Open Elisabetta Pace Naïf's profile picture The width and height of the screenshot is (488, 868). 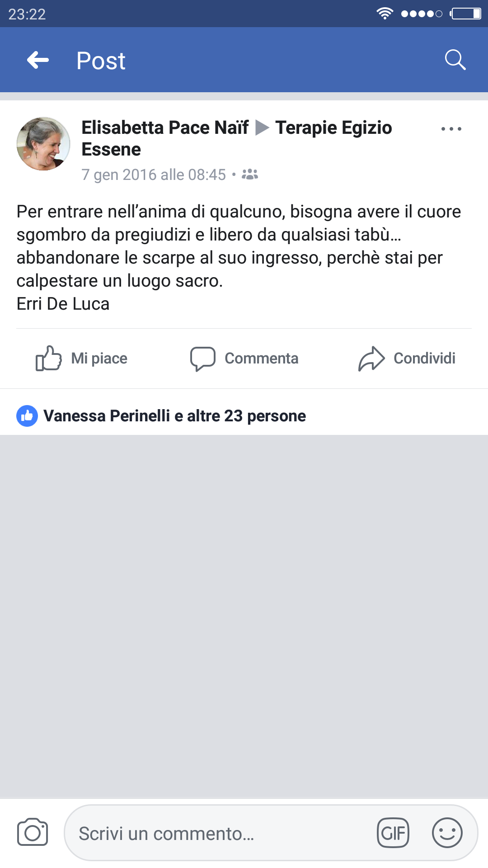click(x=43, y=144)
